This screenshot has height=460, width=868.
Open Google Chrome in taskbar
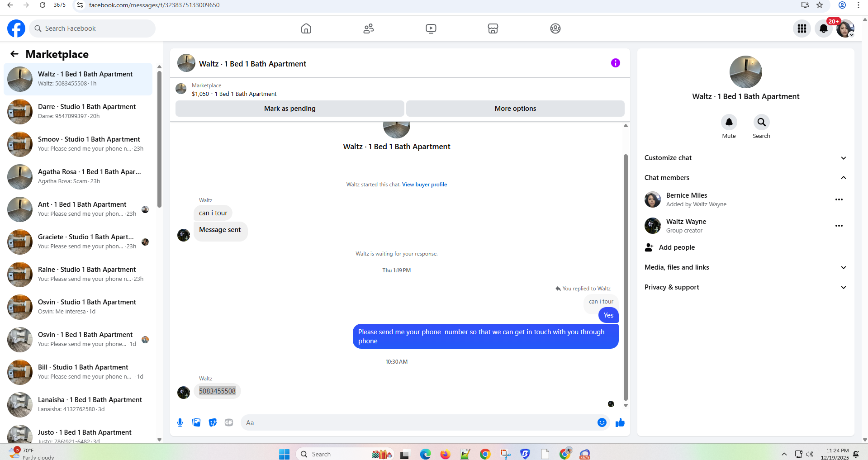(485, 454)
